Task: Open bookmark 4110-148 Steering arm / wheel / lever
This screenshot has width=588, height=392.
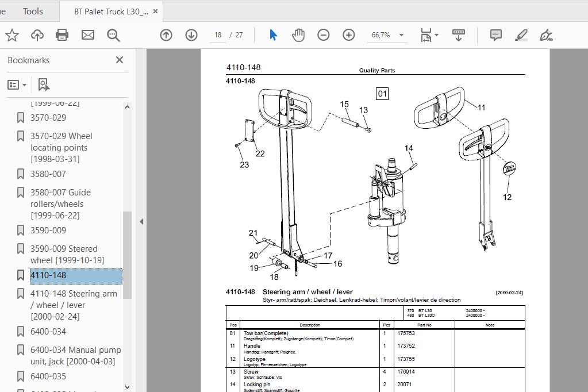Action: pyautogui.click(x=74, y=305)
